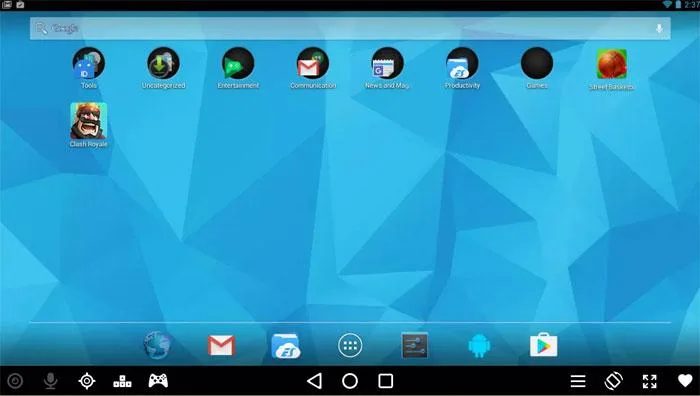The height and width of the screenshot is (396, 700).
Task: Open the Communication folder
Action: [x=313, y=63]
